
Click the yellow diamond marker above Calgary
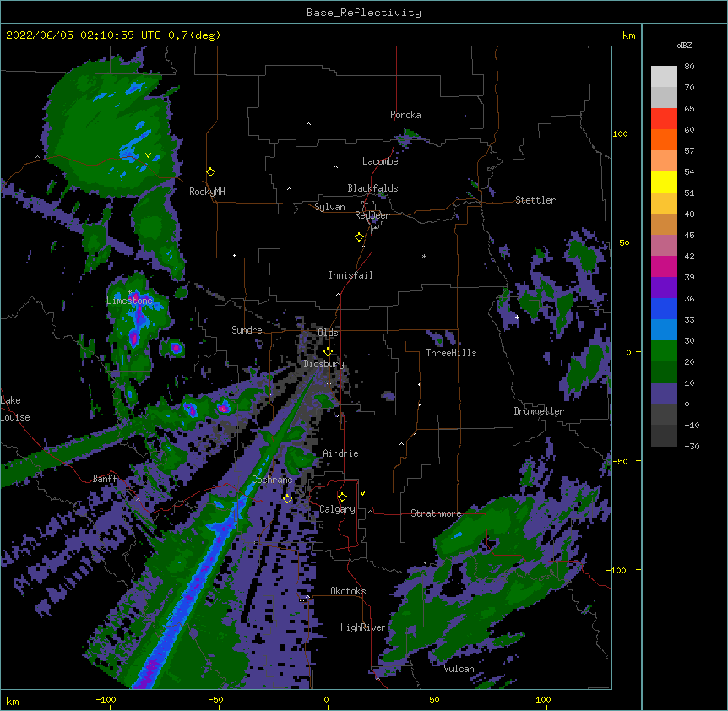[342, 497]
